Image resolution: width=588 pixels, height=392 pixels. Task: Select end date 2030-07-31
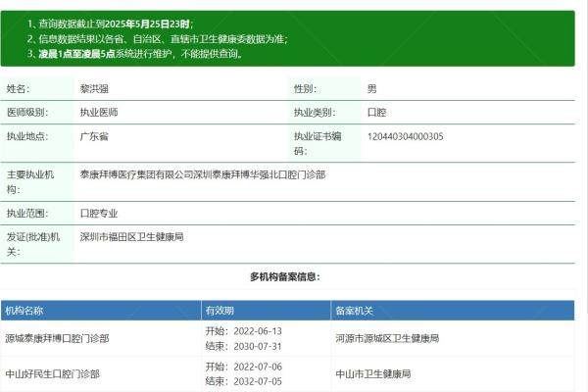click(258, 346)
